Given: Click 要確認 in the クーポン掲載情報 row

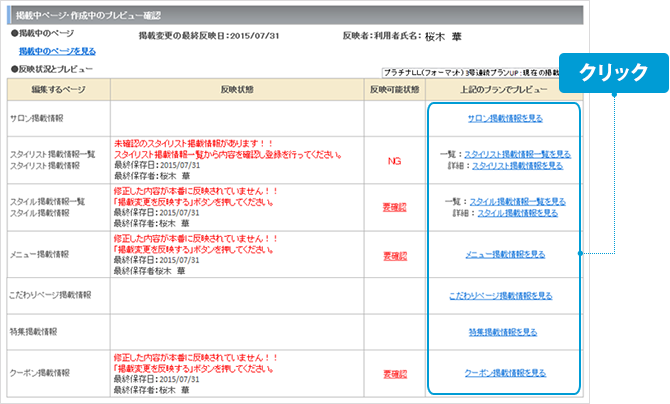Looking at the screenshot, I should pos(395,375).
